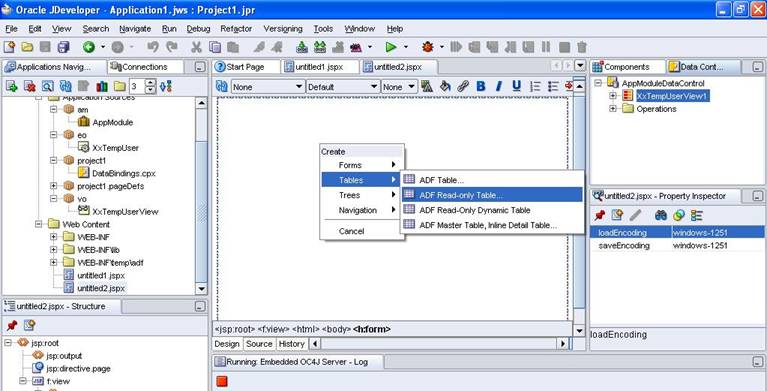Expand the WEB-INF folder node

tap(54, 237)
